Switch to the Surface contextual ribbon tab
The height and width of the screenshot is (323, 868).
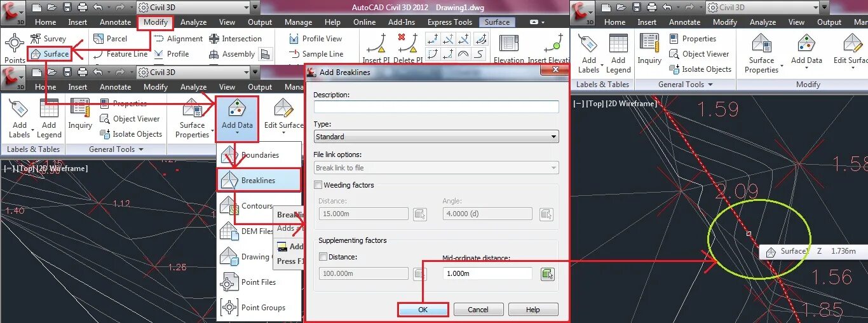point(497,22)
